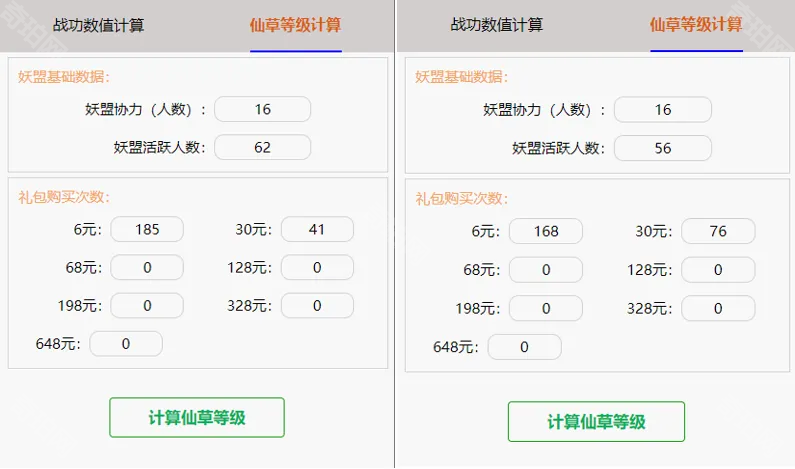Click 礼包购买次数 heading in left panel

(x=64, y=197)
